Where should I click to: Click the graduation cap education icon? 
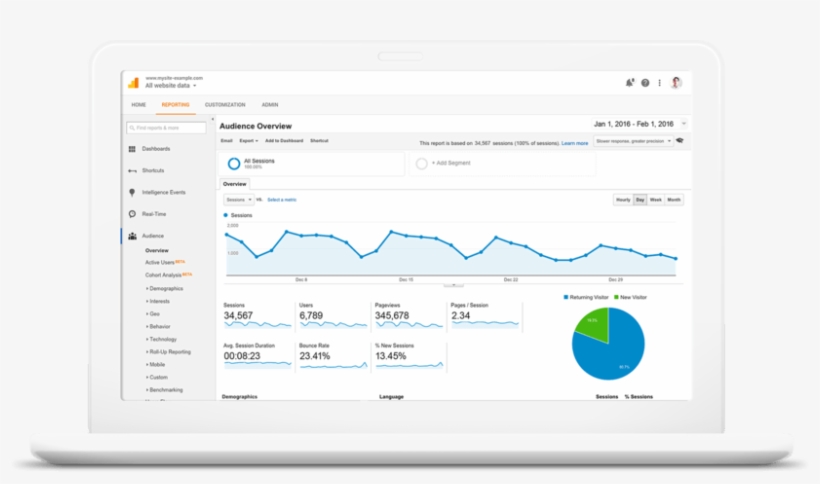coord(680,141)
